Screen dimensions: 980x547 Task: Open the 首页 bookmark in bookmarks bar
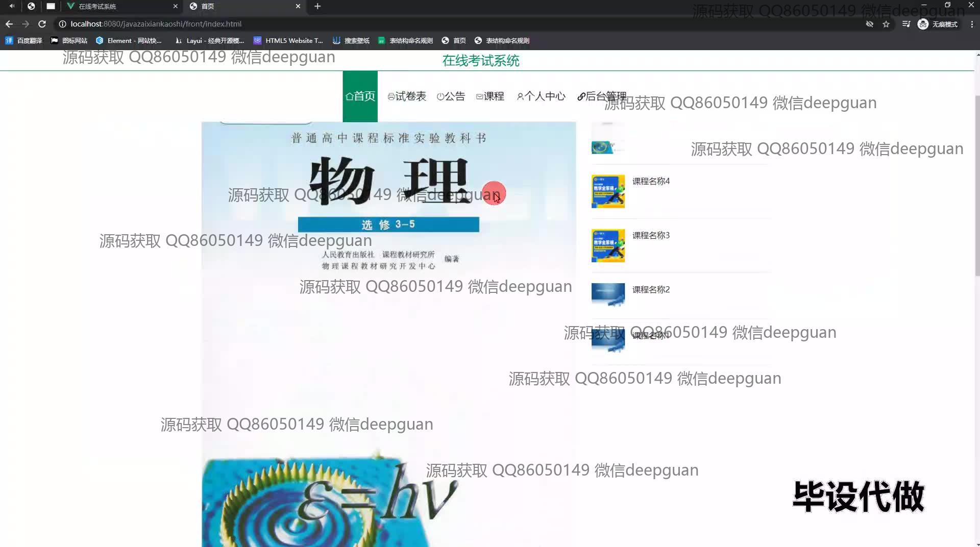(x=454, y=40)
